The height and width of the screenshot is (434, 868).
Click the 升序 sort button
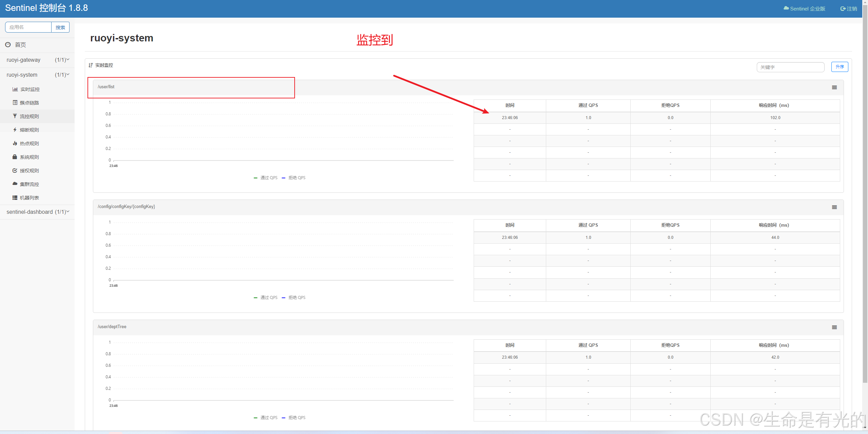click(840, 67)
